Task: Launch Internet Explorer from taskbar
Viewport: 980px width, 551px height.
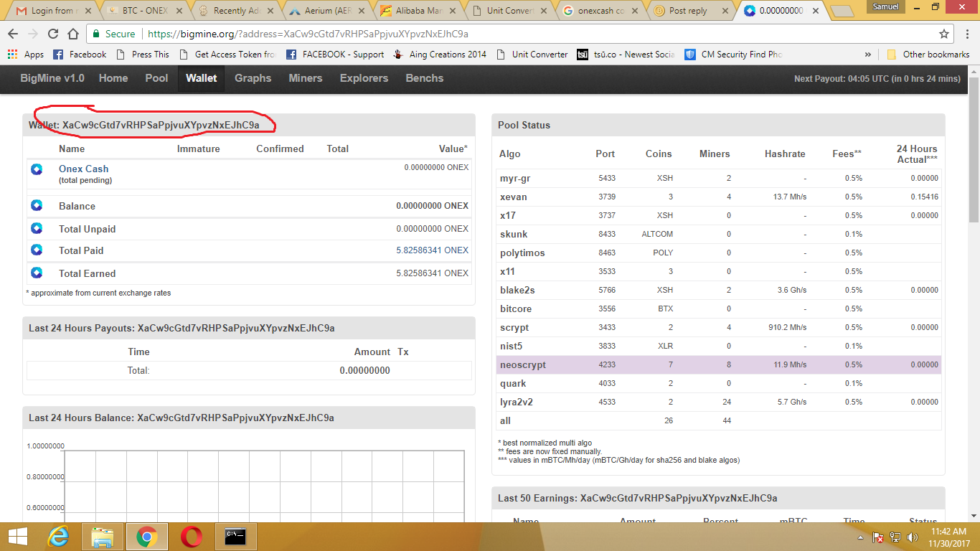Action: point(58,537)
